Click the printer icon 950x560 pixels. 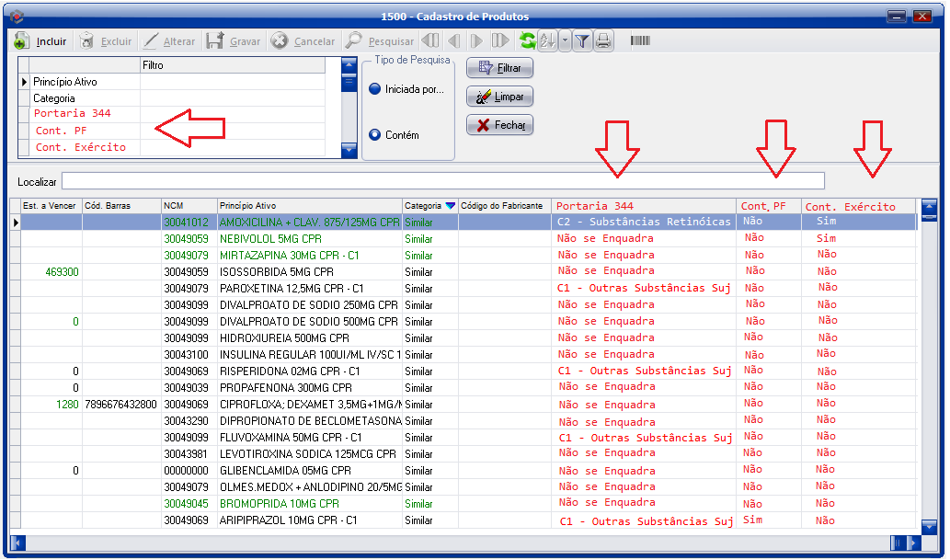603,41
